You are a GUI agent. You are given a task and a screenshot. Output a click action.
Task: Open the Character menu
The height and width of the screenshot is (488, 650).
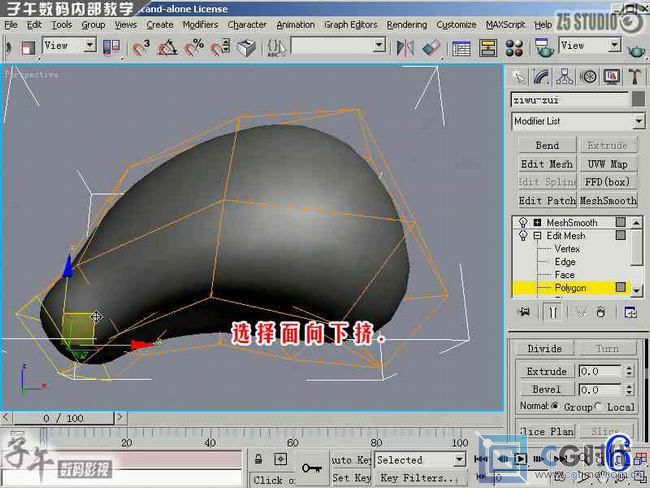[247, 25]
